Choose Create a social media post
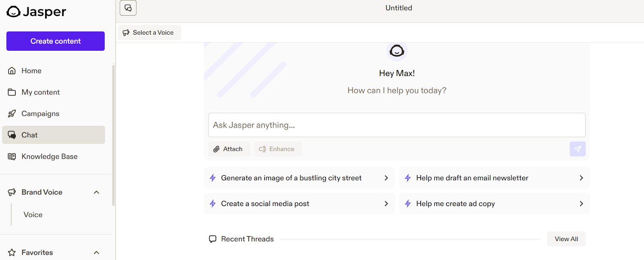 299,204
